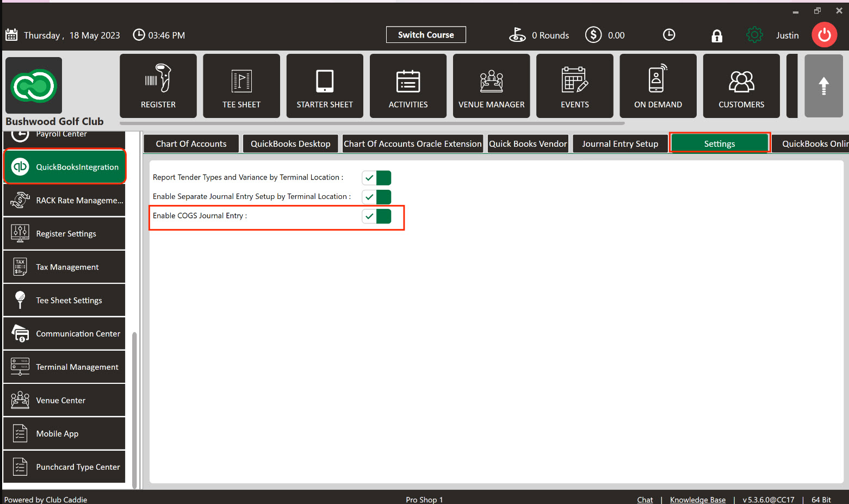The image size is (849, 504).
Task: Open Mobile App sidebar item
Action: [x=64, y=433]
